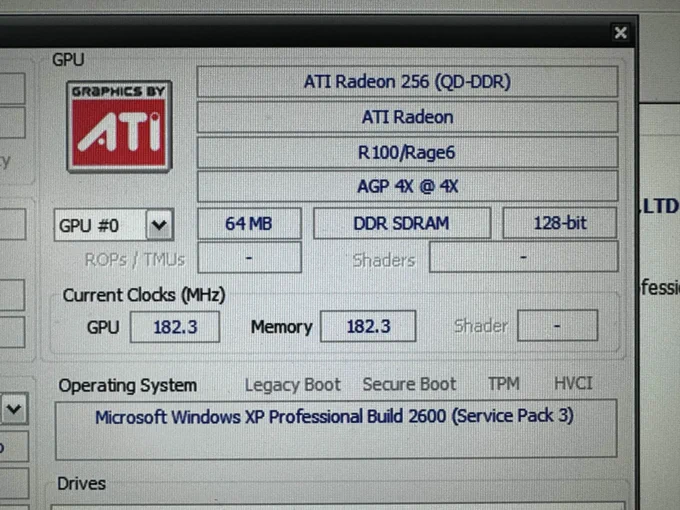
Task: Click the 'ATI Radeon' name field
Action: click(x=407, y=117)
